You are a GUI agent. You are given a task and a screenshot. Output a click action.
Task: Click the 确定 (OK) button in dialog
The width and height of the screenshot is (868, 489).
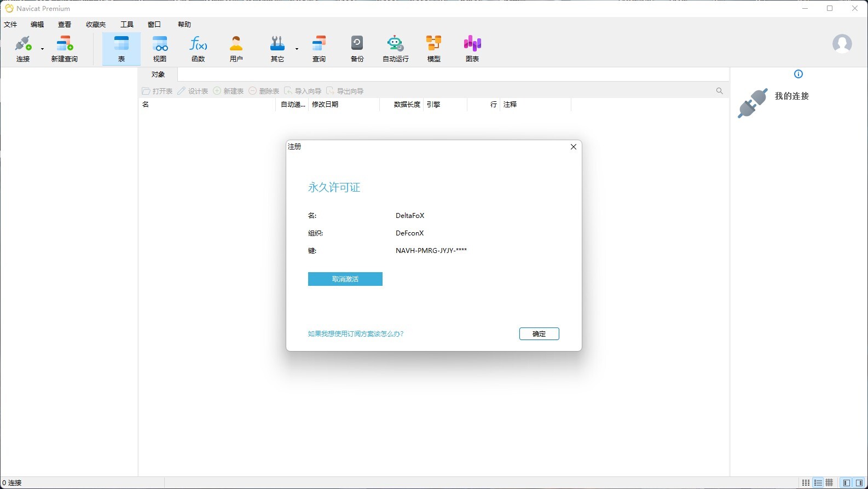click(x=539, y=333)
